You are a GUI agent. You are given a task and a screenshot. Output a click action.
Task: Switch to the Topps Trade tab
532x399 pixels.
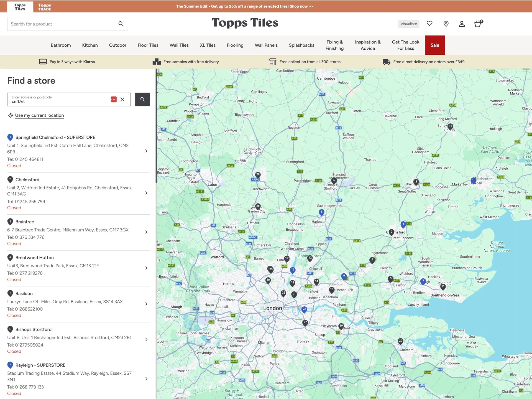(45, 7)
